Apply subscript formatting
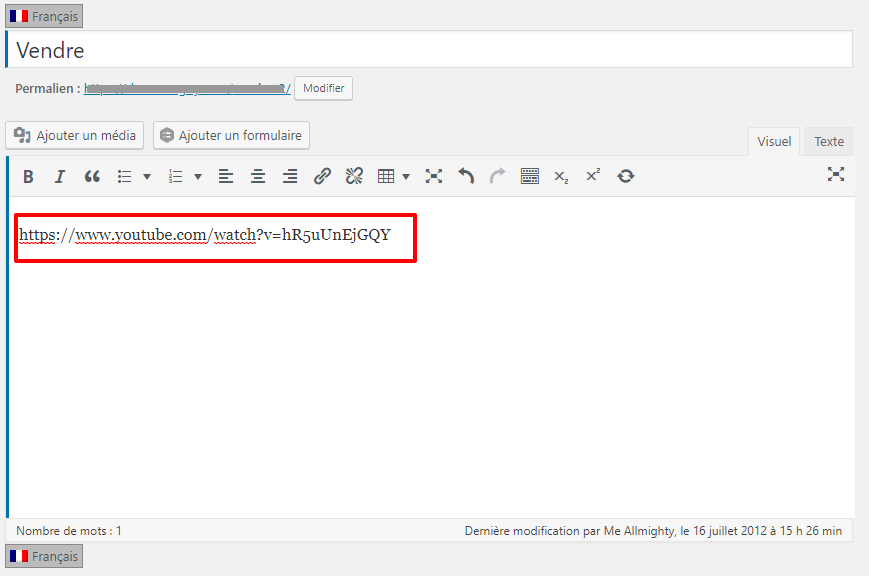Image resolution: width=869 pixels, height=576 pixels. pyautogui.click(x=561, y=176)
